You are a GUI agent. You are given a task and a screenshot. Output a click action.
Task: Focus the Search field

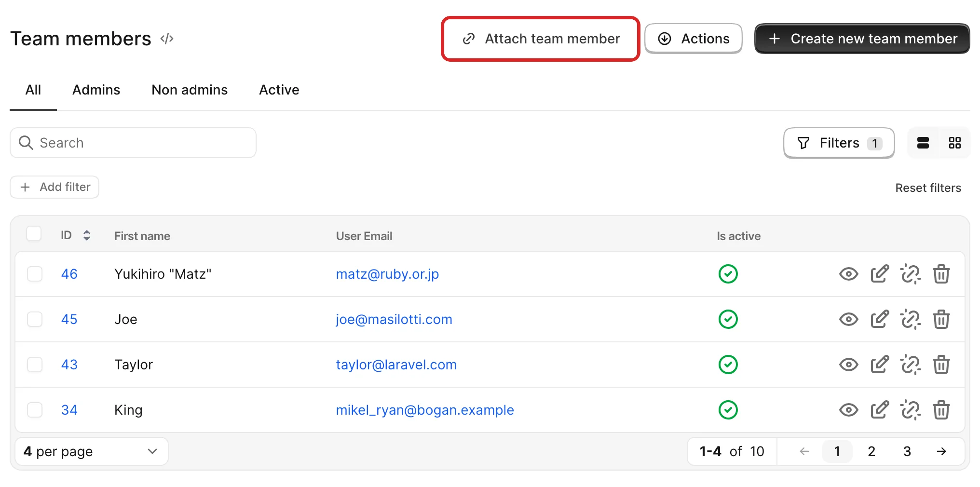(133, 143)
